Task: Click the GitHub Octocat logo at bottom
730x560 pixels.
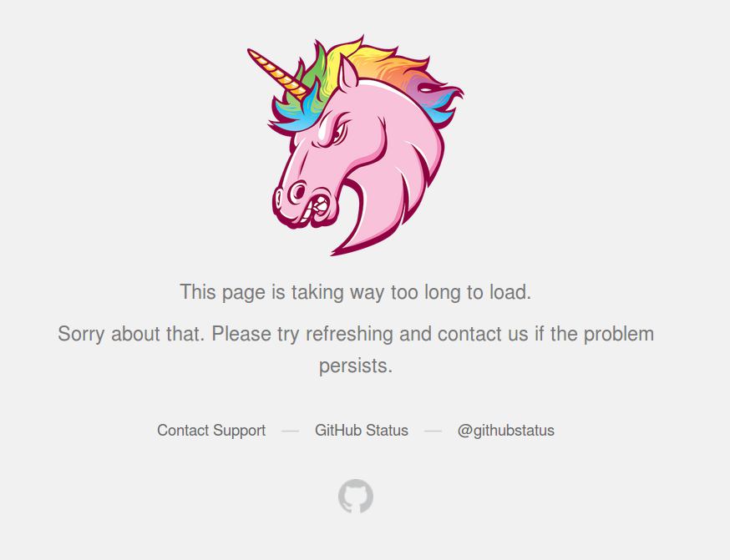Action: point(356,497)
